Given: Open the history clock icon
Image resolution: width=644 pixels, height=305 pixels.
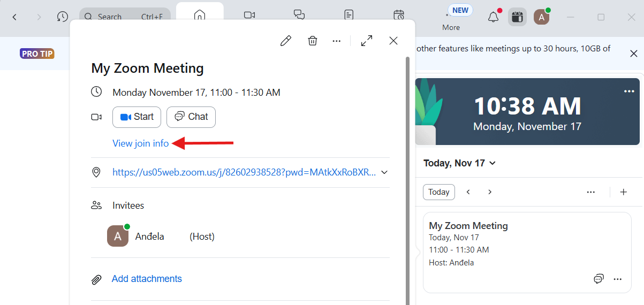Looking at the screenshot, I should pyautogui.click(x=62, y=17).
